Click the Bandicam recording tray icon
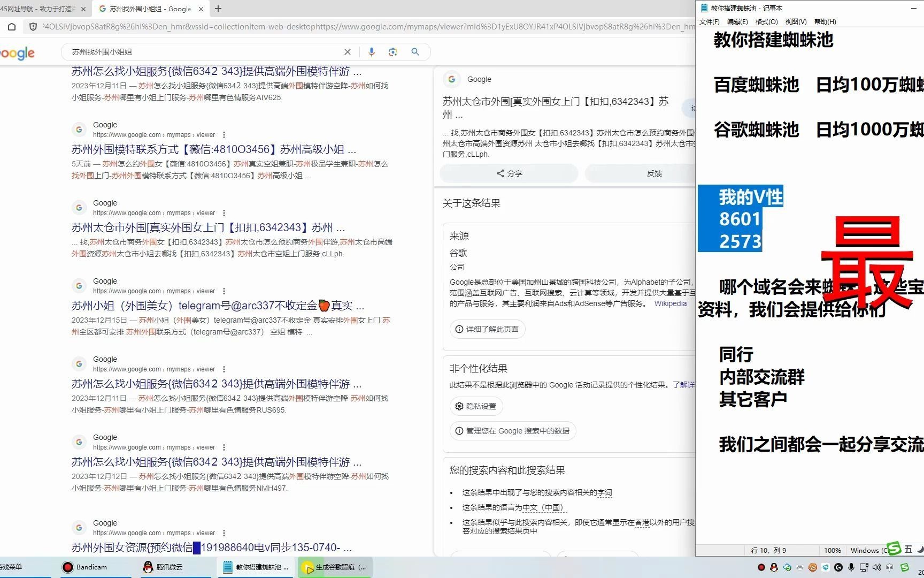The width and height of the screenshot is (924, 578). (x=761, y=567)
